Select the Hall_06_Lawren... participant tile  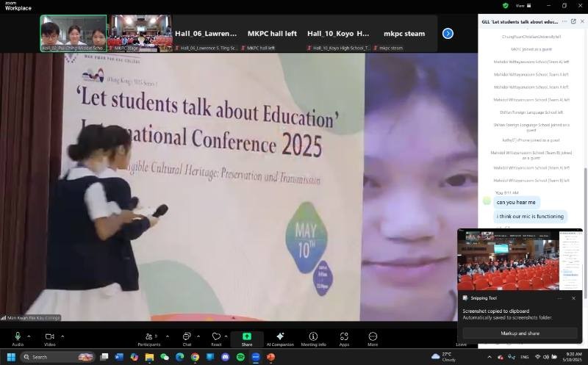tap(206, 33)
